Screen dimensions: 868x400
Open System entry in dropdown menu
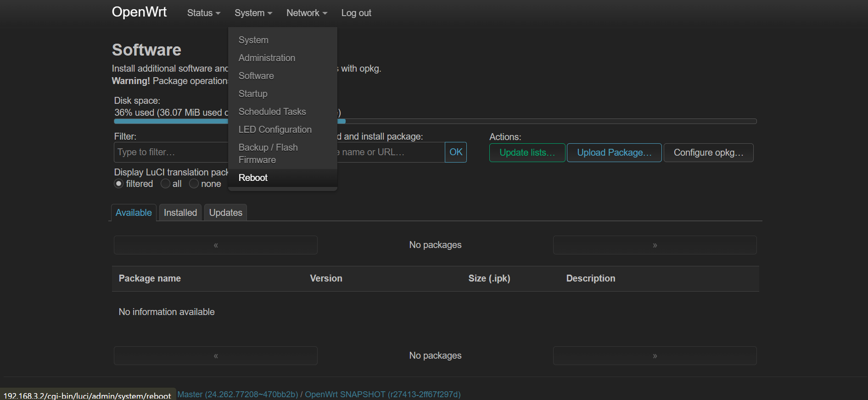[x=283, y=40]
